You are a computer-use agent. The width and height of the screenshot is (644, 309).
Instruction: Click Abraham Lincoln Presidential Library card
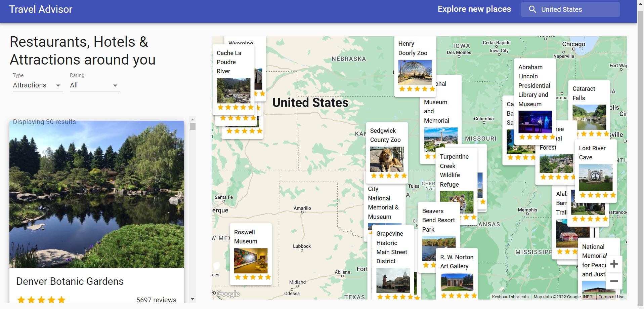pos(535,102)
